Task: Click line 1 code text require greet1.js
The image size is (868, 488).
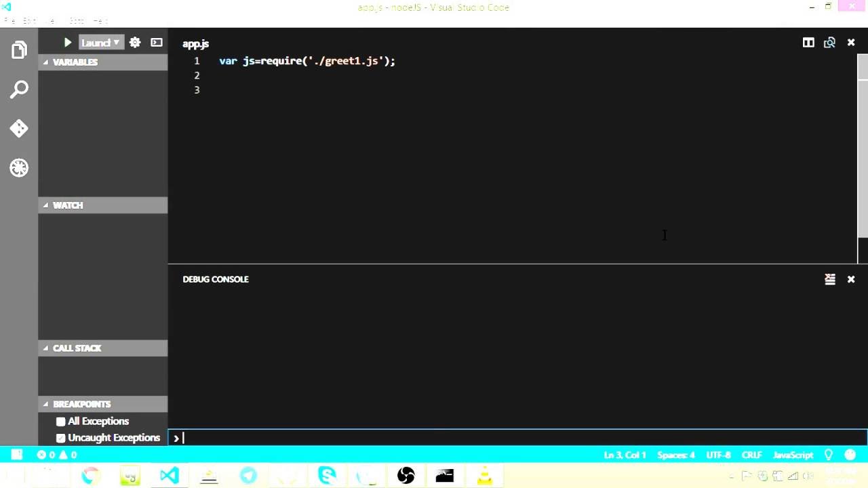Action: 307,61
